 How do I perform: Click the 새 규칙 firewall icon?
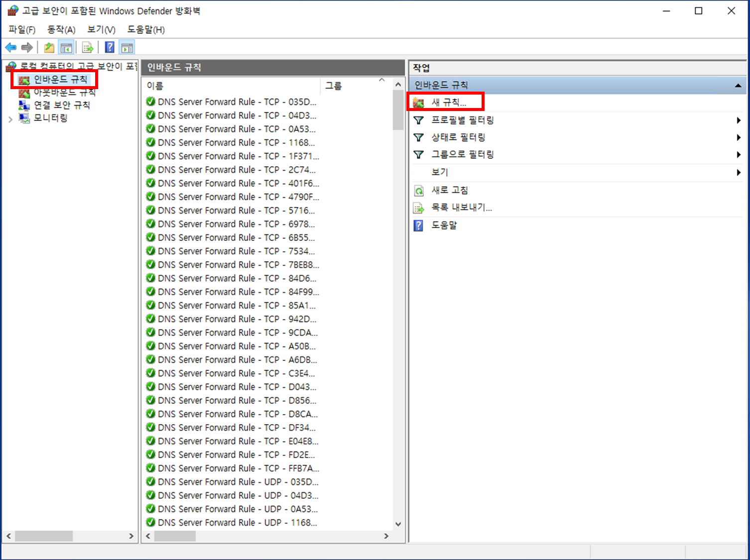click(x=418, y=103)
